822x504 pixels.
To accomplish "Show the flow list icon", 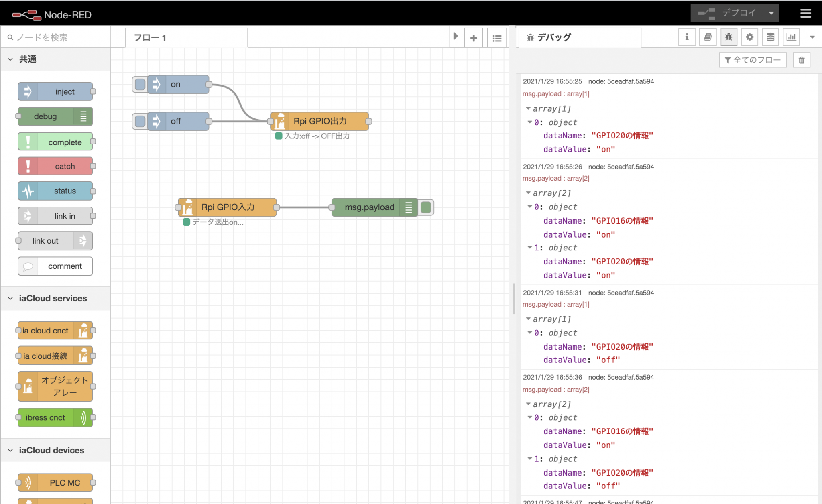I will [497, 38].
